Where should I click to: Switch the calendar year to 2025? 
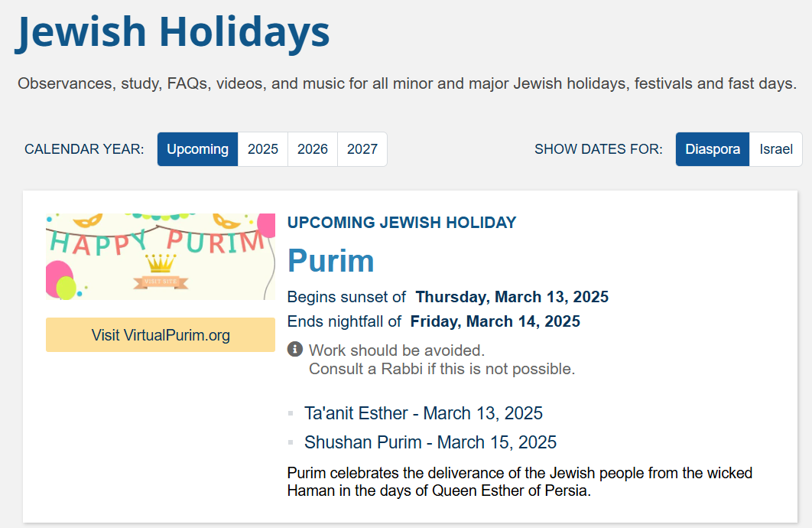coord(262,149)
